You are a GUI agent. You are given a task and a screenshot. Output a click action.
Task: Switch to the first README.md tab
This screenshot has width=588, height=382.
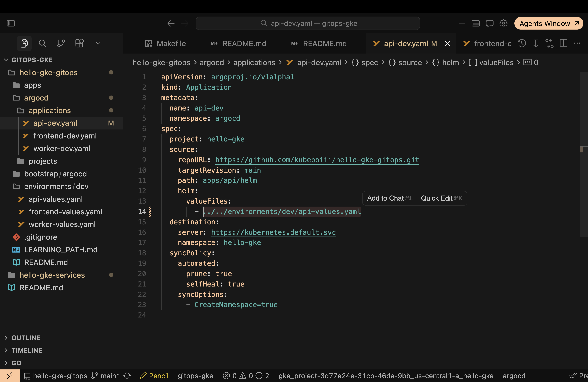pos(238,44)
